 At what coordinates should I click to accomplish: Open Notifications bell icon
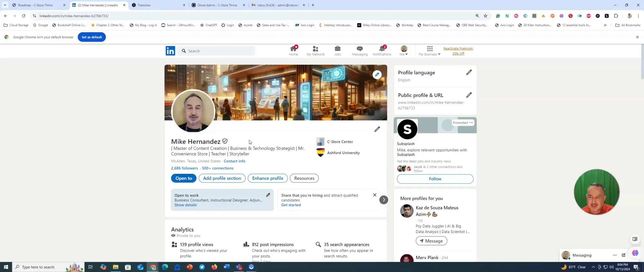(382, 51)
